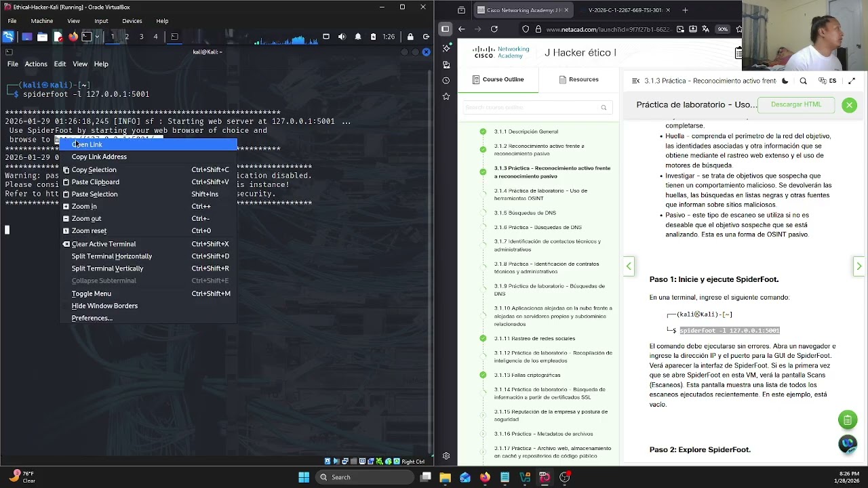Click the Windows Start button
868x488 pixels.
tap(304, 477)
